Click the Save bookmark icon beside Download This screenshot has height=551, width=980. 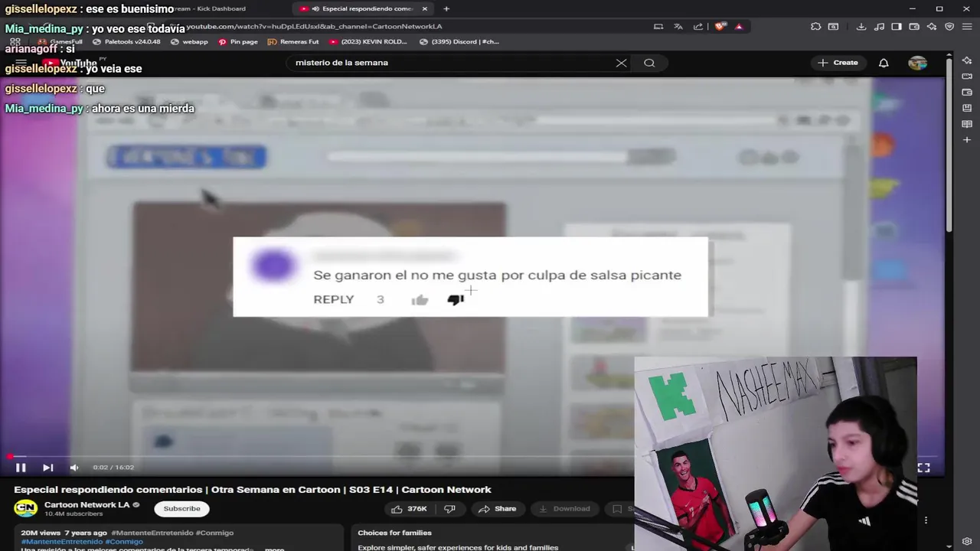pos(617,509)
